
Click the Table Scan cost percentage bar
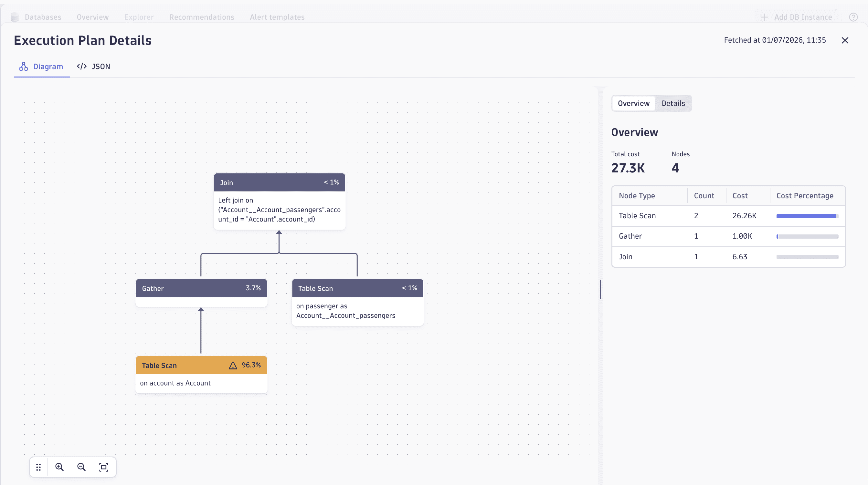click(807, 216)
